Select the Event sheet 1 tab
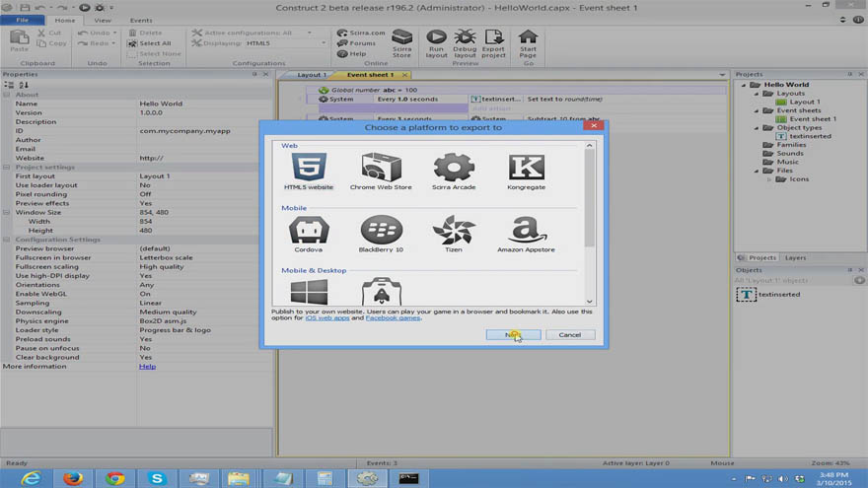Screen dimensions: 868x488 coord(370,75)
